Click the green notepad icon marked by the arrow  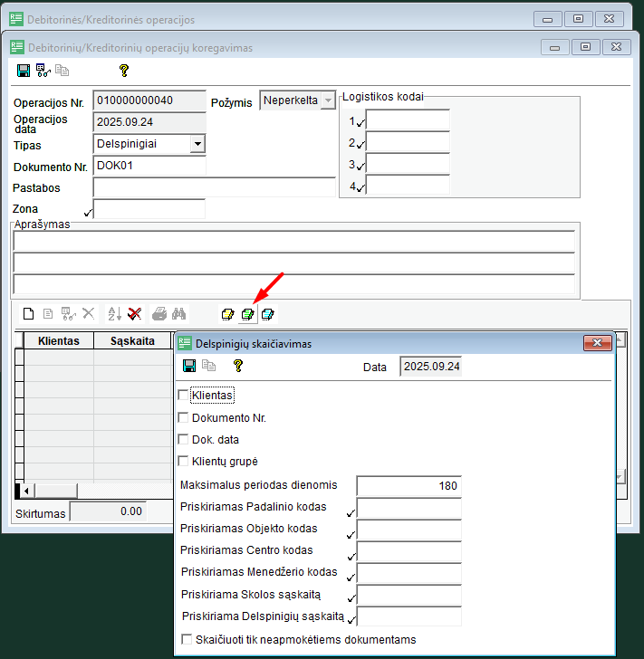(x=247, y=314)
